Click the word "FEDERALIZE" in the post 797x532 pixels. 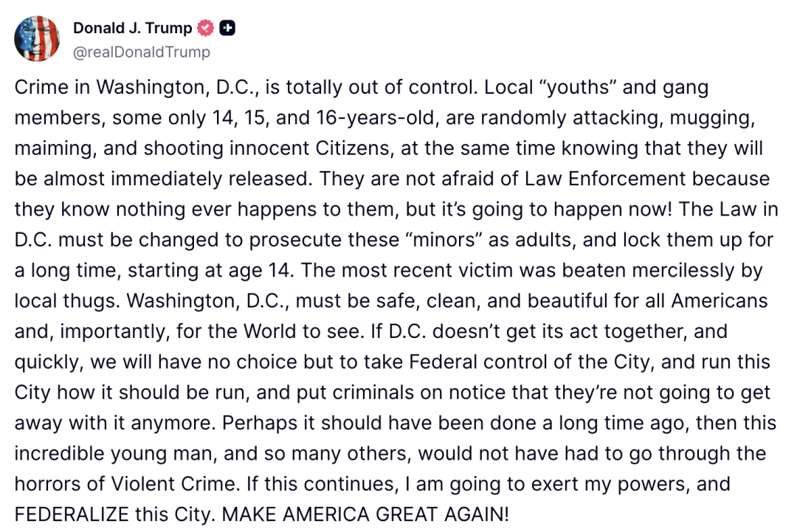pyautogui.click(x=72, y=514)
